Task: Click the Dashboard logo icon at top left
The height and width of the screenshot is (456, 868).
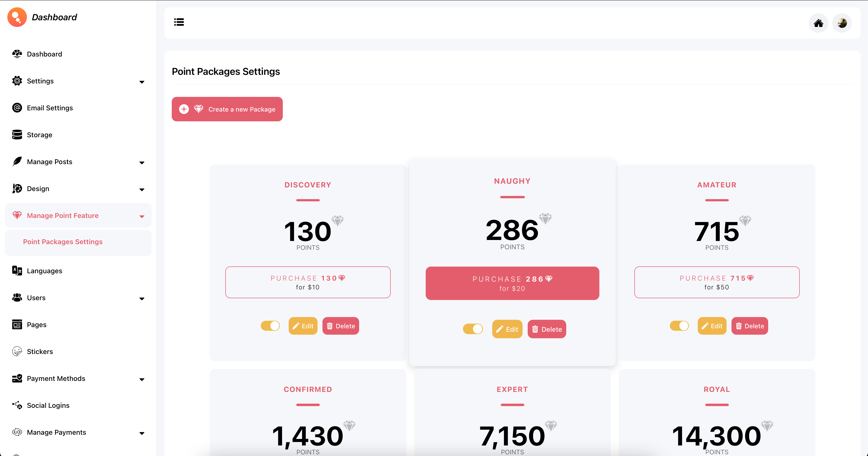Action: (x=17, y=17)
